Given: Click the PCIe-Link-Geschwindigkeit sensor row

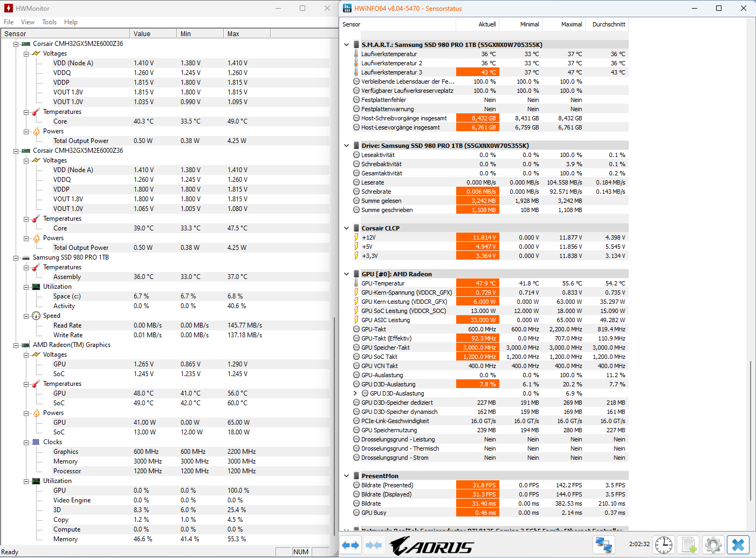Looking at the screenshot, I should coord(490,421).
